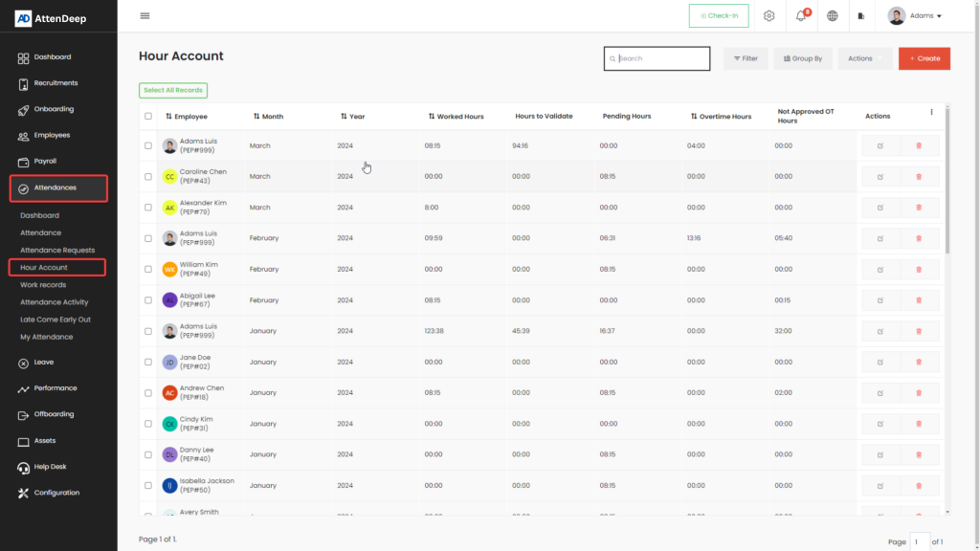
Task: Go to Work records submenu item
Action: click(43, 285)
